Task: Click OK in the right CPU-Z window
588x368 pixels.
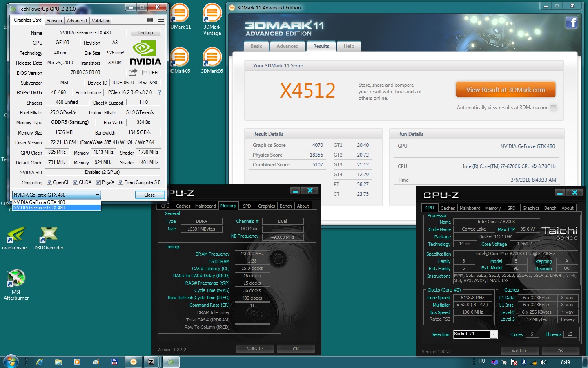Action: click(x=560, y=351)
